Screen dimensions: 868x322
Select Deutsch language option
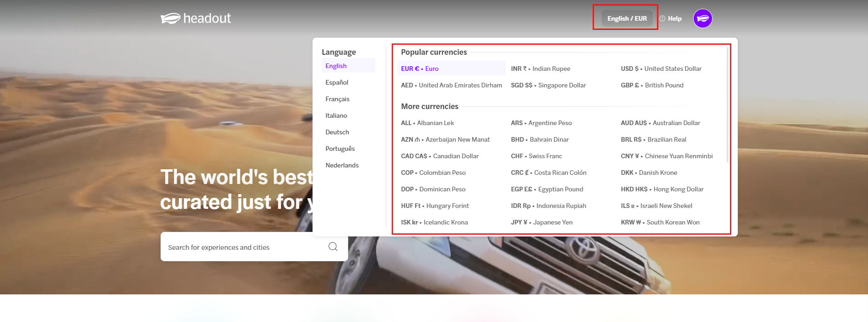point(337,132)
